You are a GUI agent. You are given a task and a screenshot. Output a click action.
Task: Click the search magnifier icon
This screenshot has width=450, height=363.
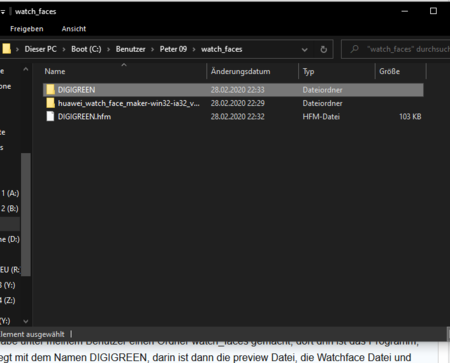tap(355, 49)
